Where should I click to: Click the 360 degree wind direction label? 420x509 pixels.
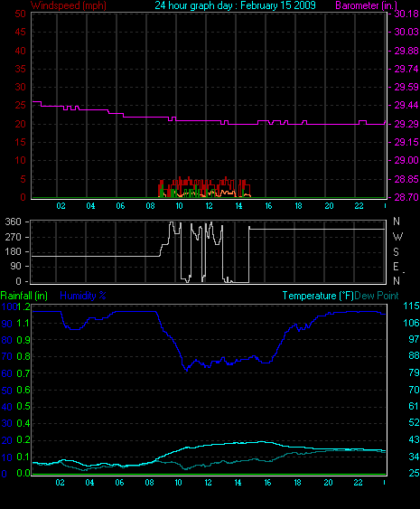click(x=13, y=222)
